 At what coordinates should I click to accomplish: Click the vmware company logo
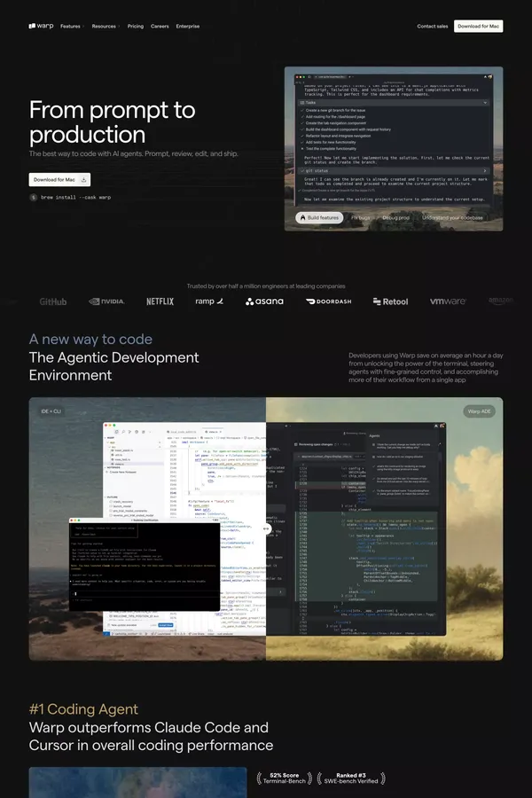coord(448,301)
